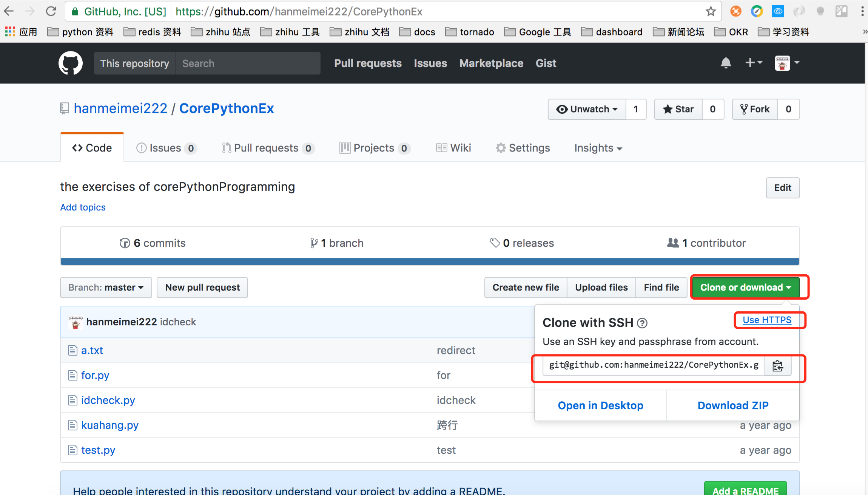This screenshot has width=868, height=495.
Task: Switch clone method to Use HTTPS
Action: click(767, 320)
